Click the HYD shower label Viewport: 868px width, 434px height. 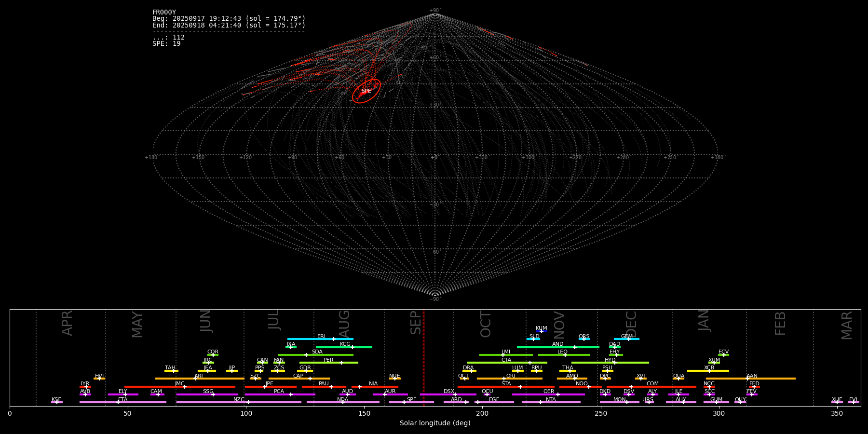(610, 360)
